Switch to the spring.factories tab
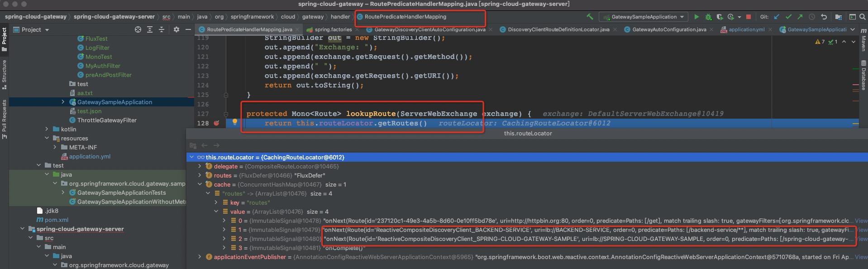The image size is (868, 269). [333, 29]
